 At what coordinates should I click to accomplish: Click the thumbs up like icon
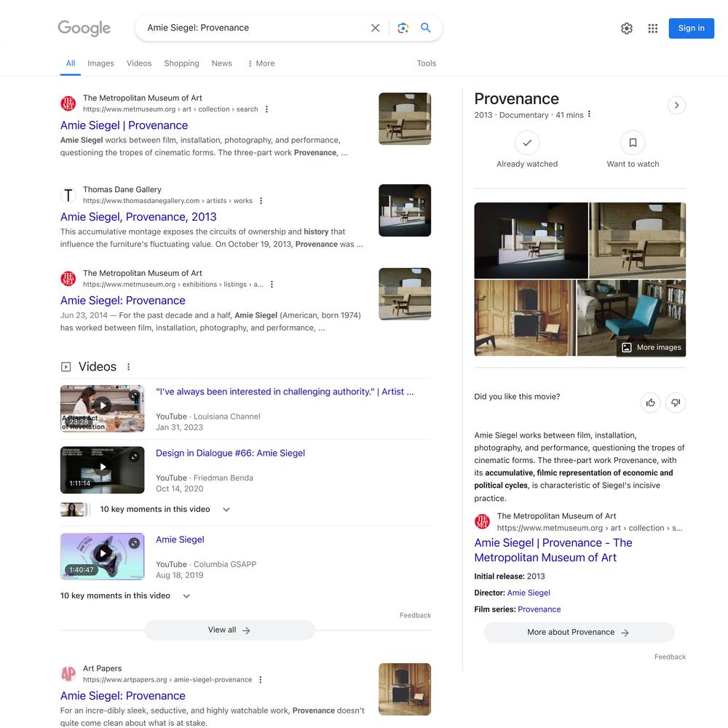[x=650, y=403]
